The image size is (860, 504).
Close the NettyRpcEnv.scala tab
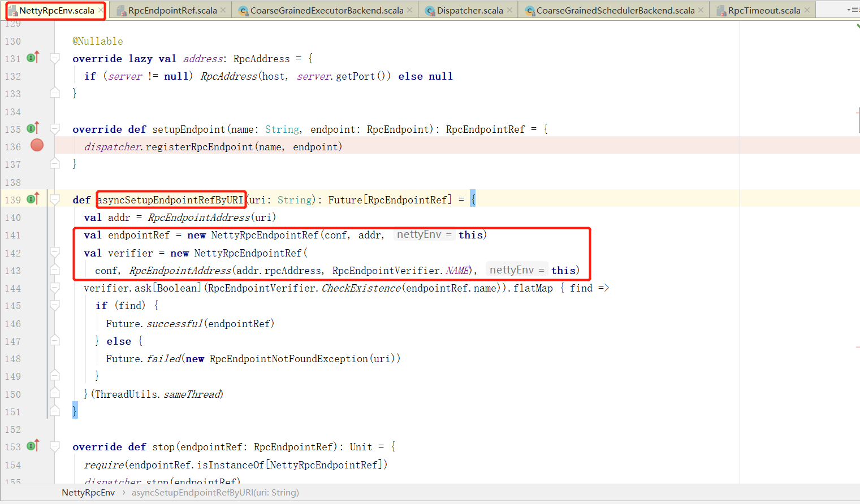[101, 10]
